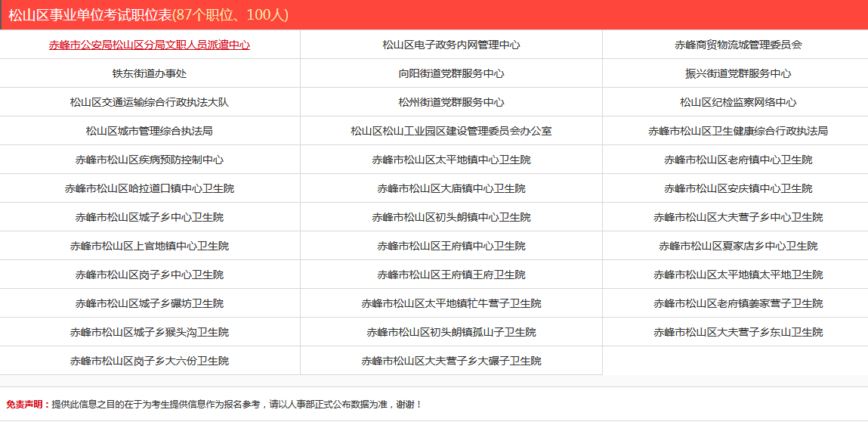Select 赤峰市松山区安庆镇中心卫生院
The height and width of the screenshot is (422, 868).
(738, 188)
